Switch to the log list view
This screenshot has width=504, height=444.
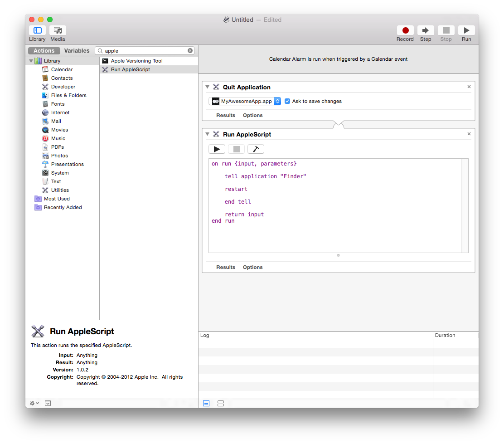pyautogui.click(x=206, y=404)
